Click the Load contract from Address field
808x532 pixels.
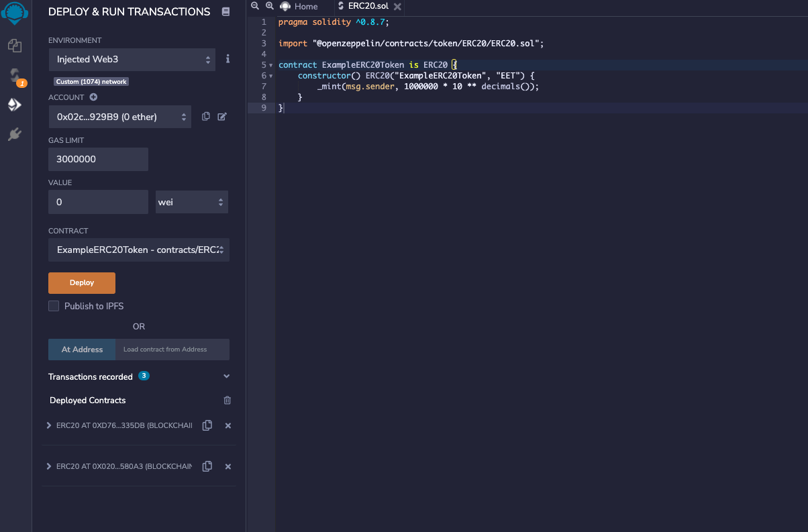tap(172, 350)
